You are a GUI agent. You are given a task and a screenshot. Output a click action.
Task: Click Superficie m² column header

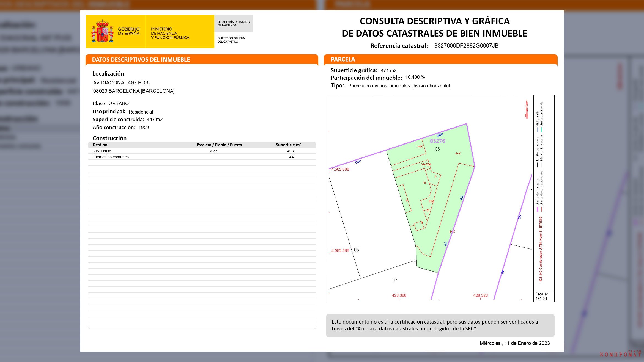pyautogui.click(x=288, y=145)
